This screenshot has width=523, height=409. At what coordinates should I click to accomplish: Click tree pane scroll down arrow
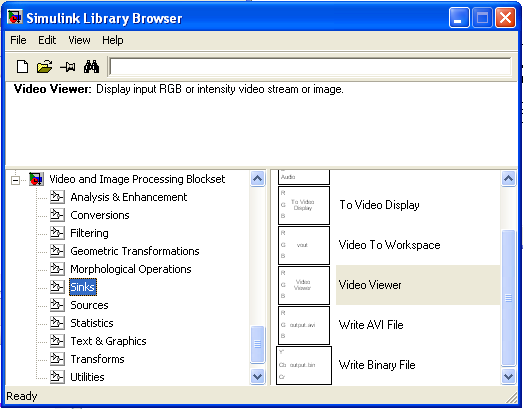257,377
